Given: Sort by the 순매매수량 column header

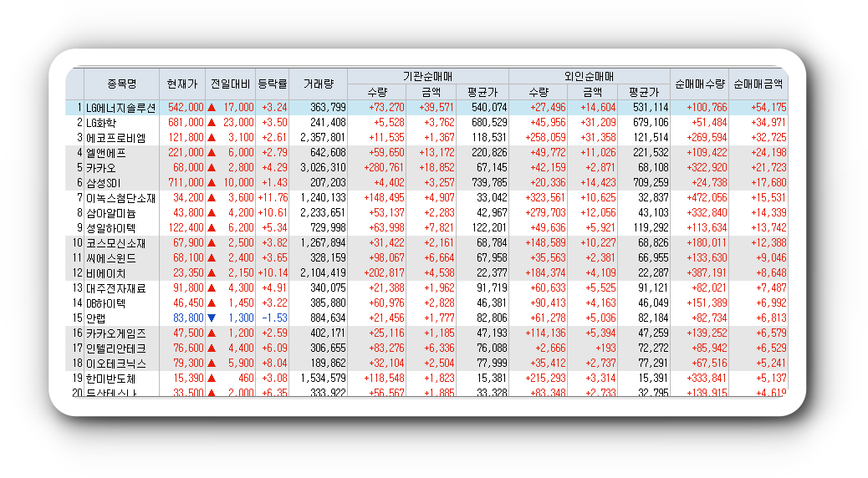Looking at the screenshot, I should click(x=700, y=84).
